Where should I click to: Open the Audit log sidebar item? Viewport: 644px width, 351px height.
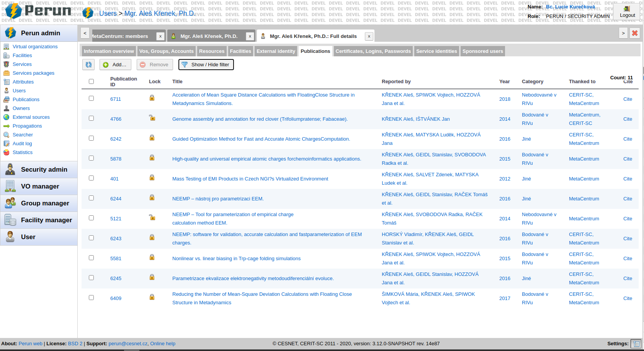tap(22, 143)
